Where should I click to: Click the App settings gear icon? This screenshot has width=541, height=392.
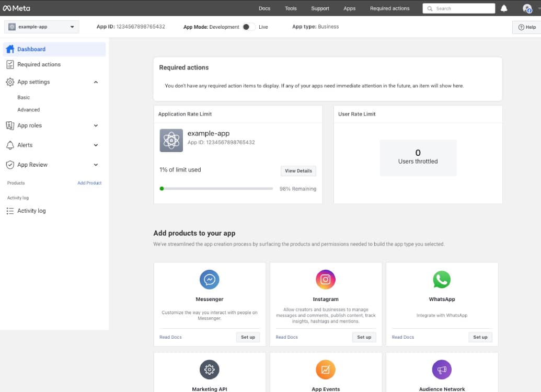10,82
